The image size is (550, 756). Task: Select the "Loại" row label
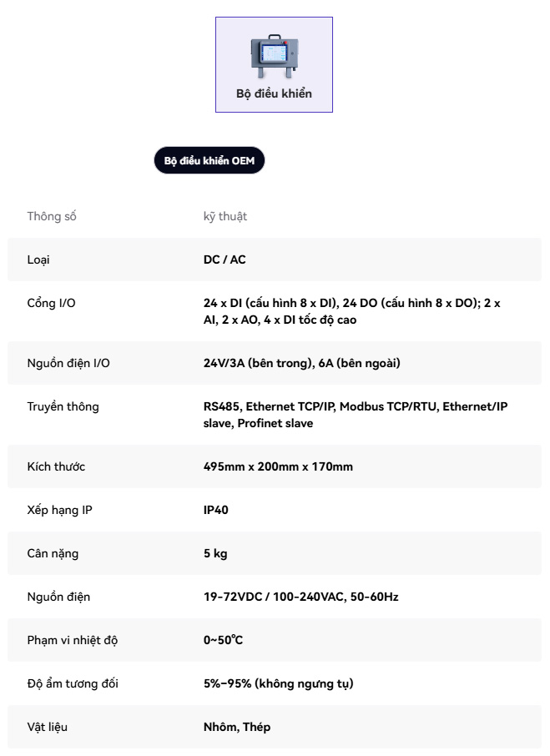tap(38, 260)
